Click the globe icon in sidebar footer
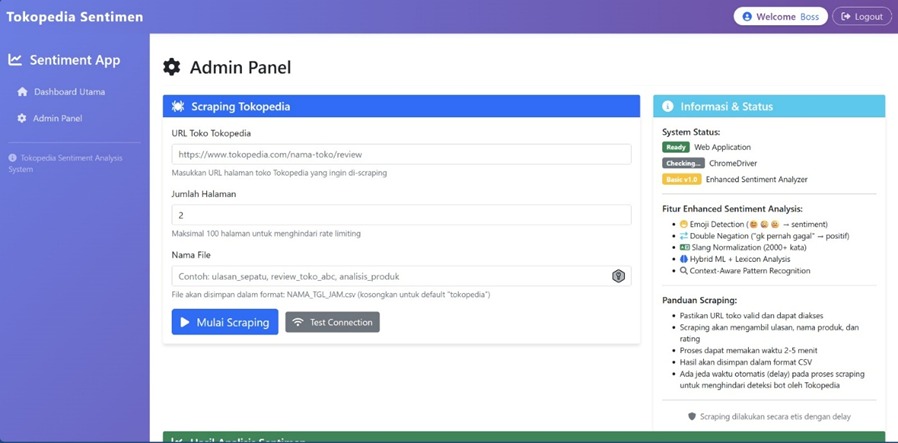The image size is (898, 443). point(12,158)
